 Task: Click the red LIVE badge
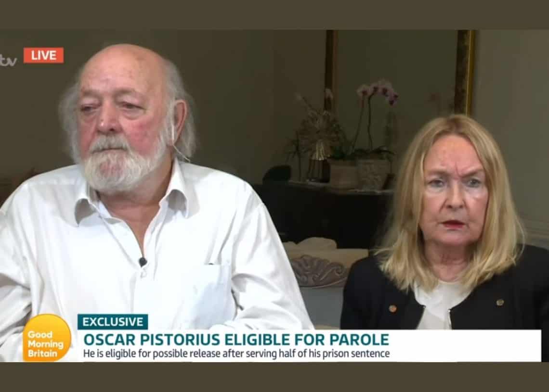(43, 55)
